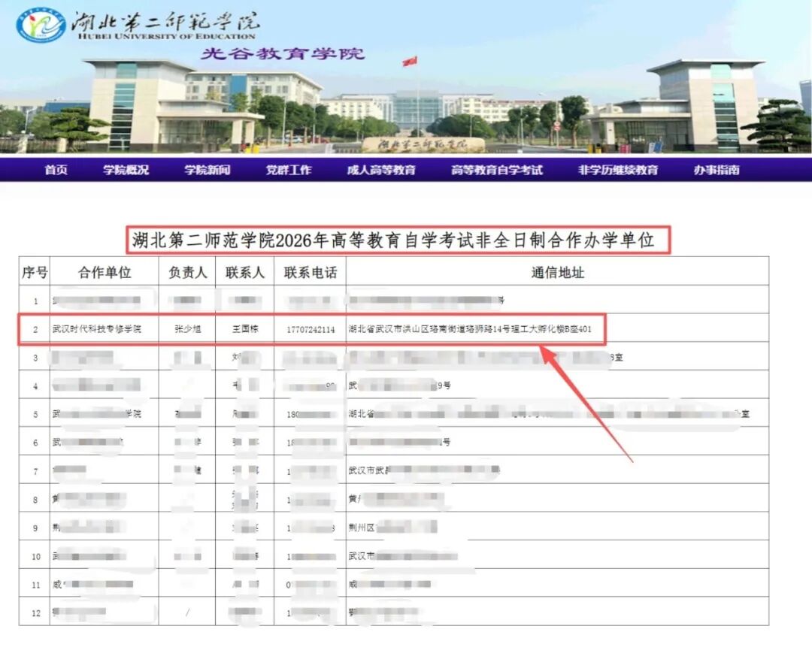
Task: Click row number 7 in 序号 column
Action: 36,471
